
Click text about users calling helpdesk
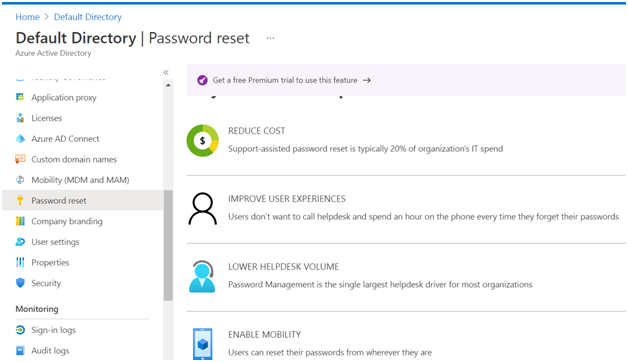(x=424, y=217)
